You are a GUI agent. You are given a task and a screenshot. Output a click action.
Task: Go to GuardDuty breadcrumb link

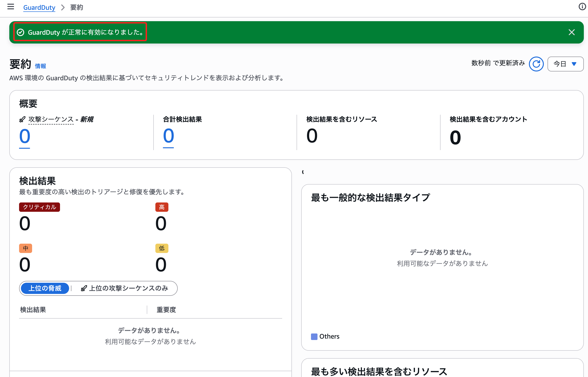(x=39, y=8)
